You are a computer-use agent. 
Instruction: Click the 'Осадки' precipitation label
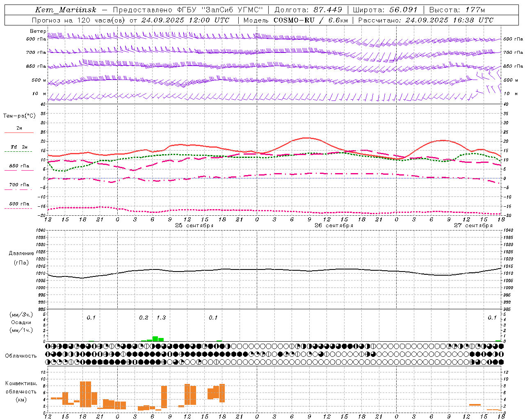tap(21, 322)
